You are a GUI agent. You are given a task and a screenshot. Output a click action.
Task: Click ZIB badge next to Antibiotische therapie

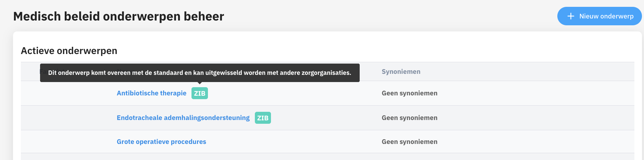(x=200, y=93)
